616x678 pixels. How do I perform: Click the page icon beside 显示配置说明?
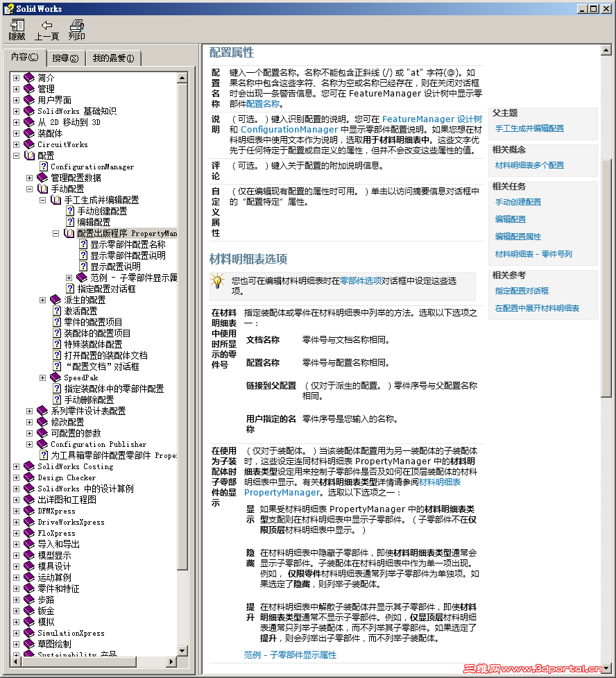(83, 266)
